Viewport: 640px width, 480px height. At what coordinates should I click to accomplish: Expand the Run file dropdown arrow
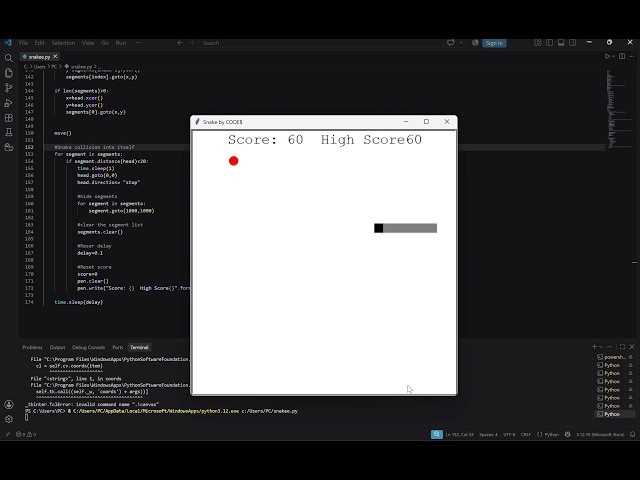[x=613, y=56]
